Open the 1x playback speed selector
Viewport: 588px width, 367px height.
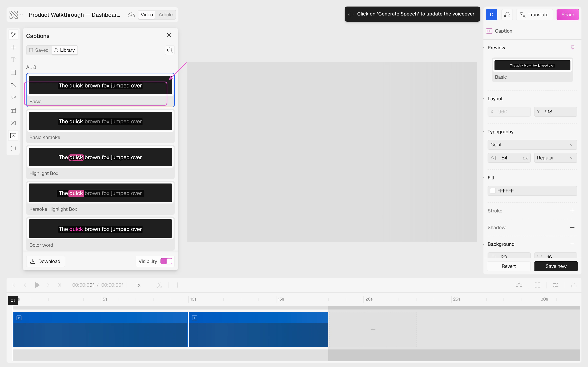(138, 285)
